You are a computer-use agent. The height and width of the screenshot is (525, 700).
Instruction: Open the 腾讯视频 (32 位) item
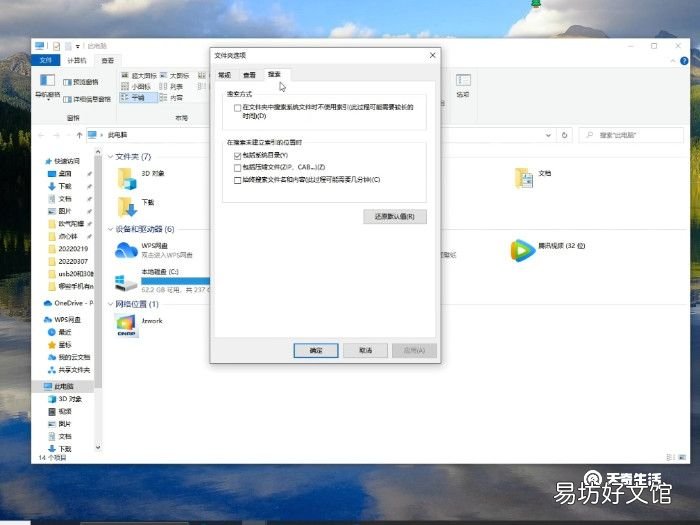(x=522, y=250)
